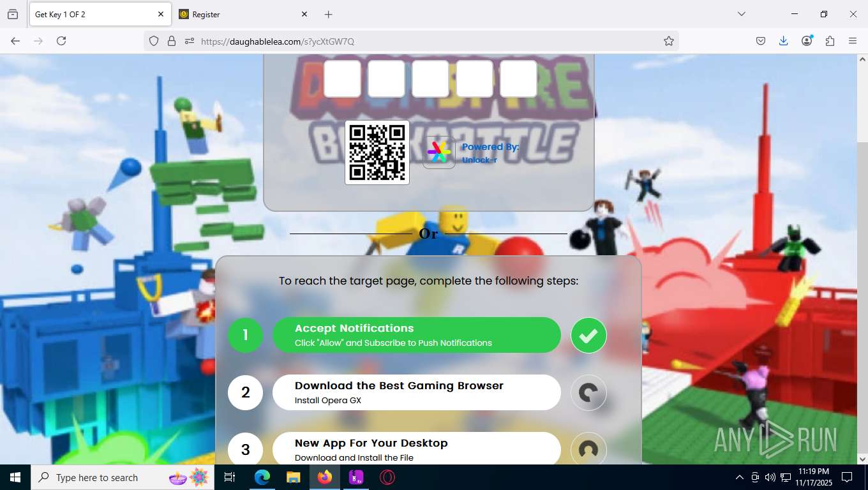This screenshot has height=490, width=868.
Task: Open the purple app taskbar icon
Action: point(356,477)
